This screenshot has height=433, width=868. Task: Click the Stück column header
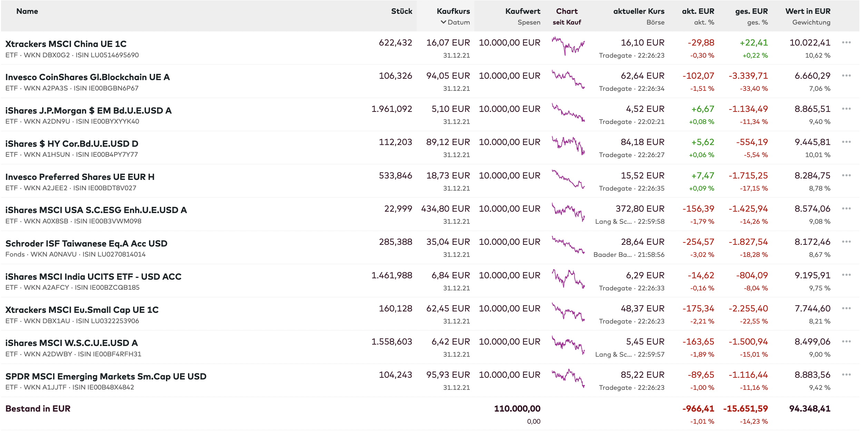401,11
